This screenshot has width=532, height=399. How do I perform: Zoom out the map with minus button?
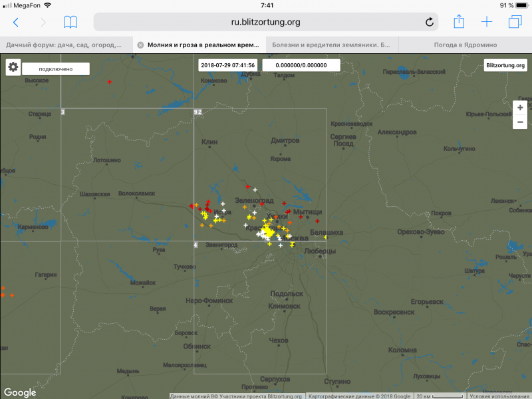520,122
